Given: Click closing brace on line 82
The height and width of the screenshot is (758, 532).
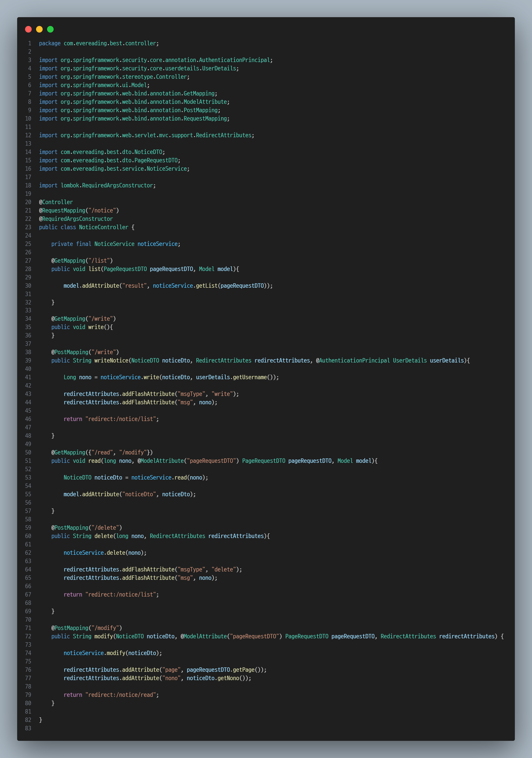Looking at the screenshot, I should tap(41, 720).
